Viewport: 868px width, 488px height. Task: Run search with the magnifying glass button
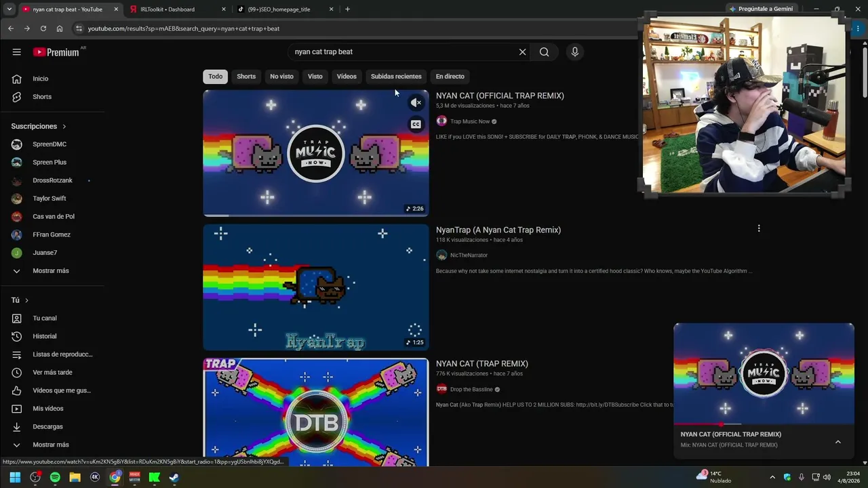[544, 52]
